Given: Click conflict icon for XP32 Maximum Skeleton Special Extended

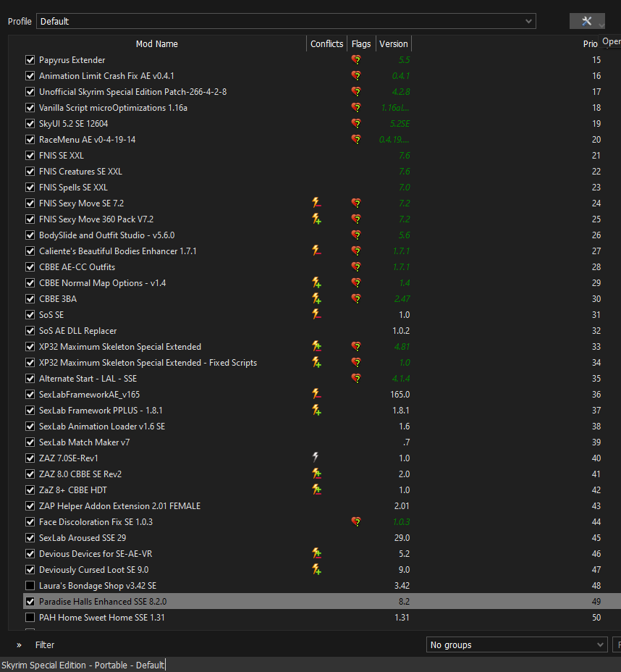Looking at the screenshot, I should [316, 346].
